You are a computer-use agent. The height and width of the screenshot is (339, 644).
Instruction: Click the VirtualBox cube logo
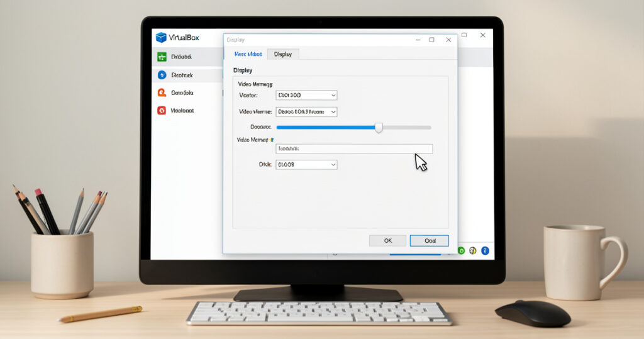point(161,37)
